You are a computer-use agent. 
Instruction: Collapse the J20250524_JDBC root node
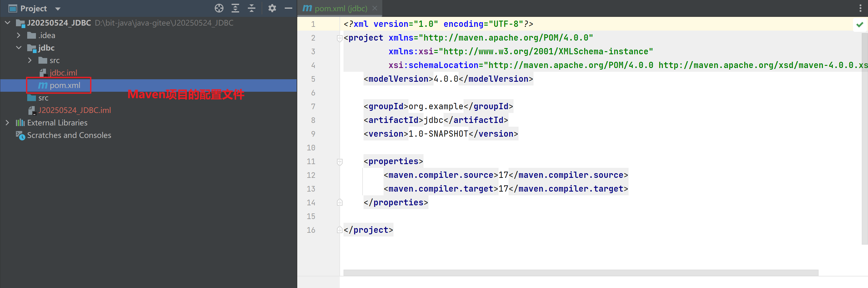pyautogui.click(x=8, y=23)
